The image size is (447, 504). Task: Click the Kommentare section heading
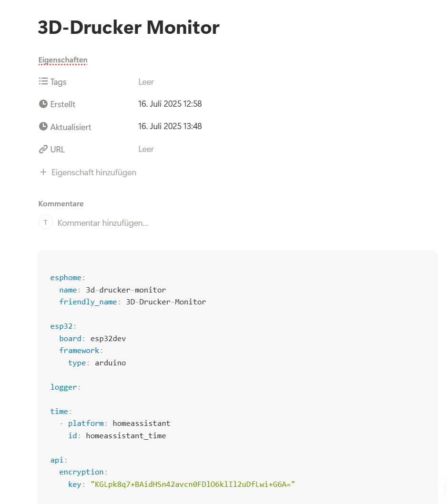point(61,204)
